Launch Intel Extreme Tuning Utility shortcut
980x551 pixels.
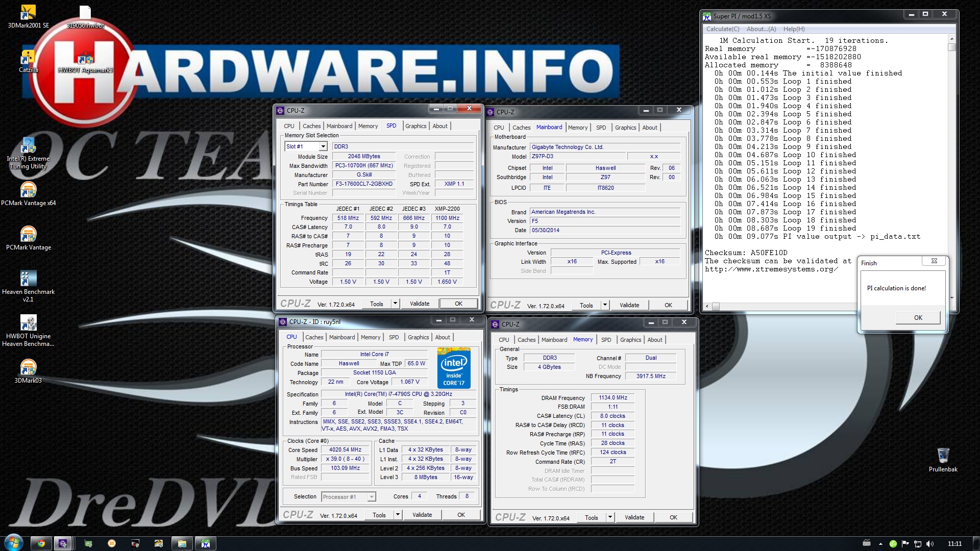[x=28, y=153]
